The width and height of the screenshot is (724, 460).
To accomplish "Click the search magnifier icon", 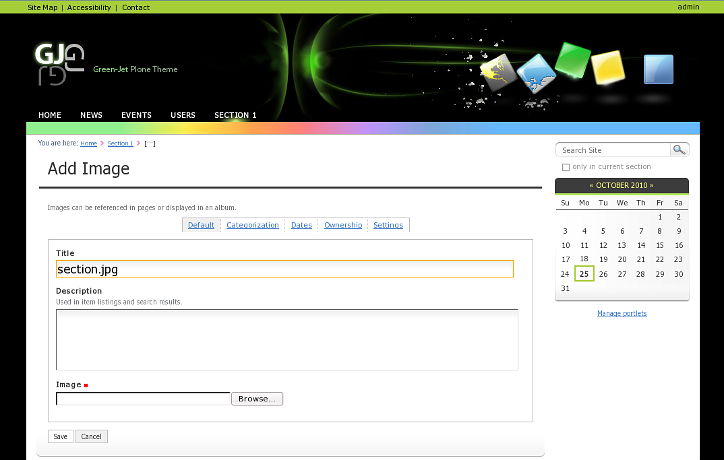I will coord(679,150).
